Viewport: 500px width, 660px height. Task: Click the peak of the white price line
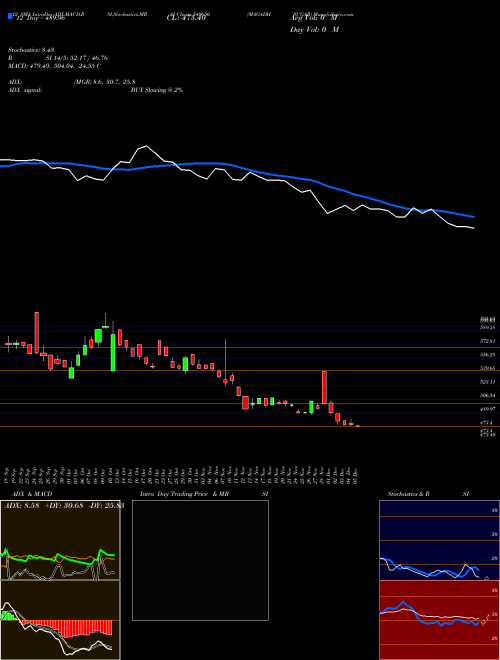(x=146, y=146)
